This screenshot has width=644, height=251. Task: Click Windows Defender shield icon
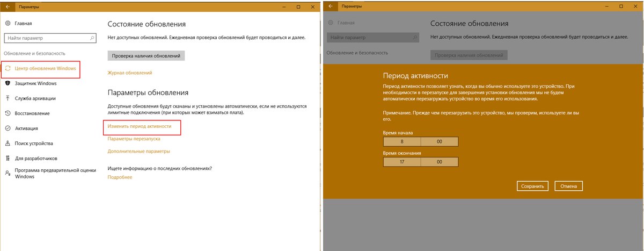[8, 83]
